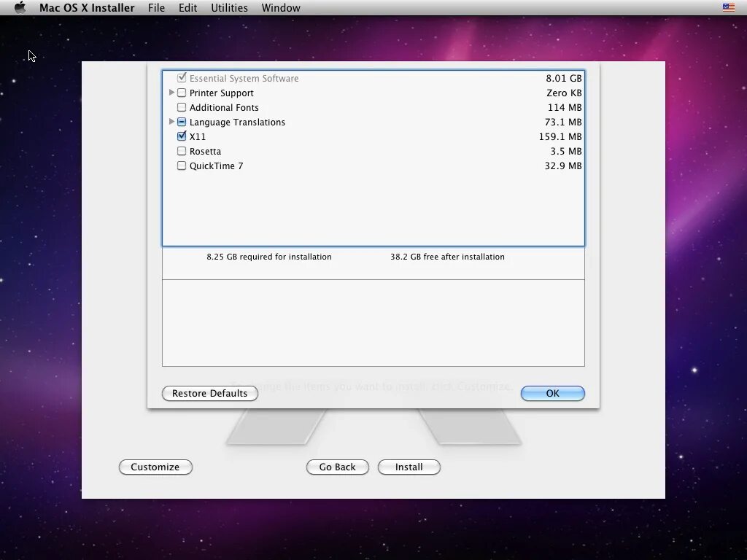Enable the Printer Support checkbox
The image size is (747, 560).
point(182,93)
